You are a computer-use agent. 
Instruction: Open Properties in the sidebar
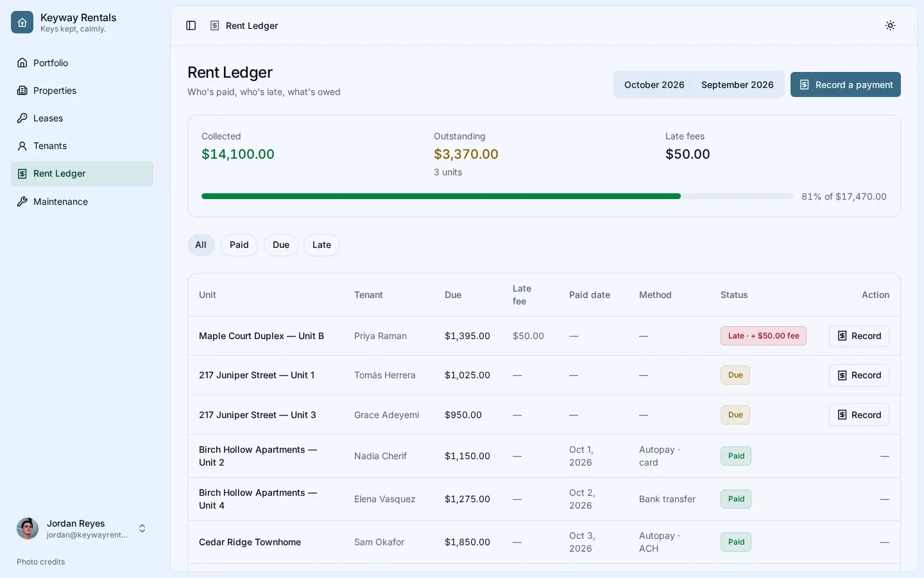(x=82, y=91)
